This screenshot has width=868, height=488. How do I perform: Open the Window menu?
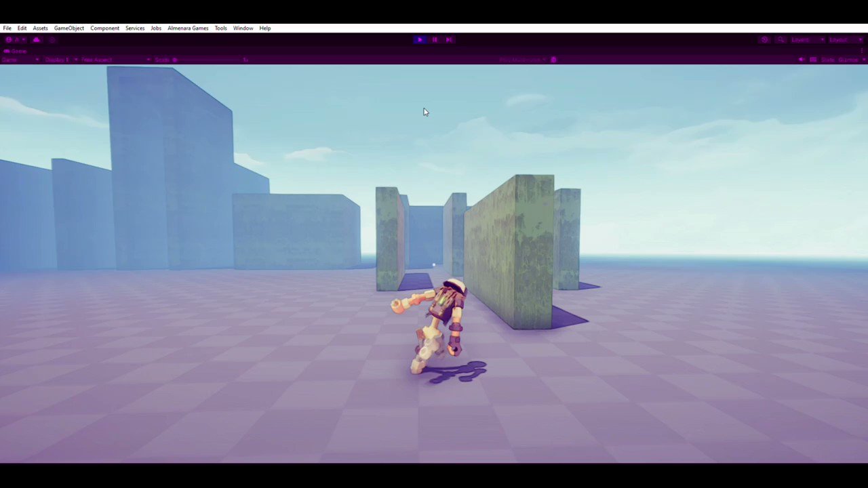click(243, 28)
